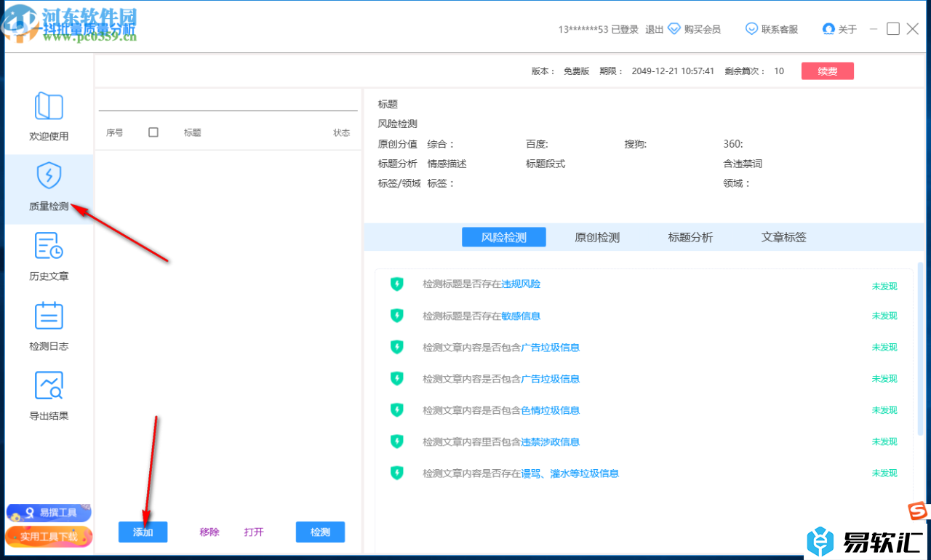The width and height of the screenshot is (931, 560).
Task: Click the 退出 logout link
Action: [655, 29]
